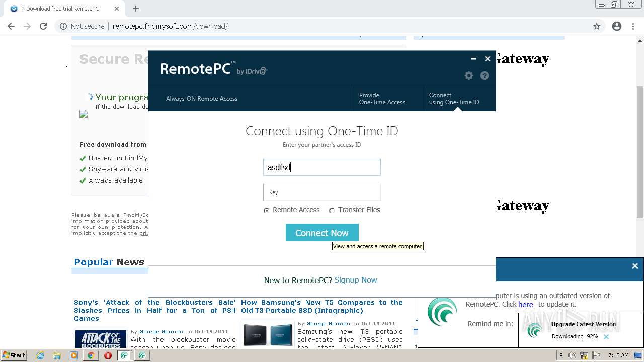Click Chrome forward navigation arrow
Viewport: 644px width, 362px height.
[x=27, y=26]
